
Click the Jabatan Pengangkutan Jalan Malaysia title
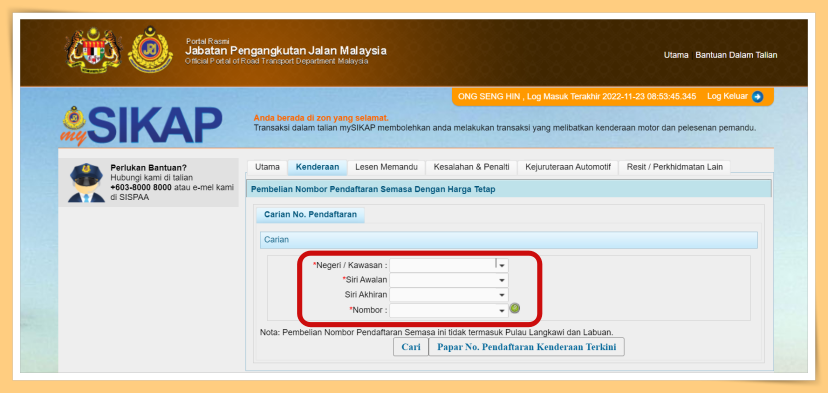click(286, 51)
